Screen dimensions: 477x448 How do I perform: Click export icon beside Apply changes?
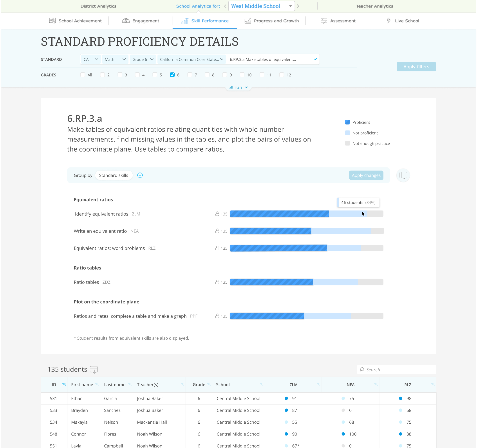403,176
